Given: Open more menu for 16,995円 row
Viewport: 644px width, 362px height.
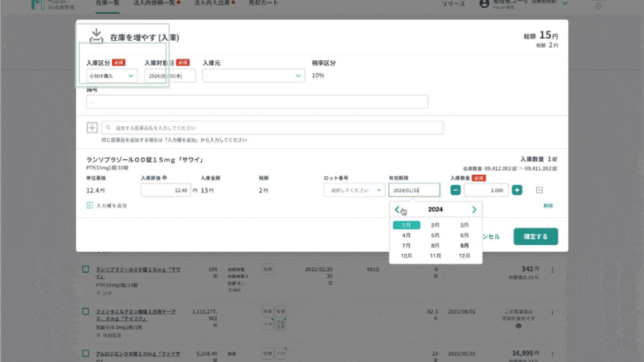Looking at the screenshot, I should (x=552, y=354).
